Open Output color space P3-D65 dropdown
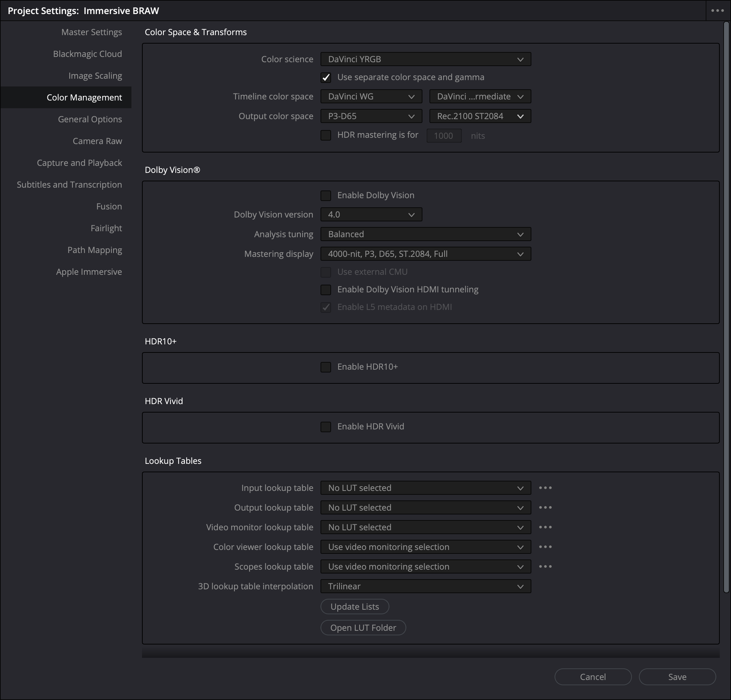Screen dimensions: 731x700 (x=371, y=116)
